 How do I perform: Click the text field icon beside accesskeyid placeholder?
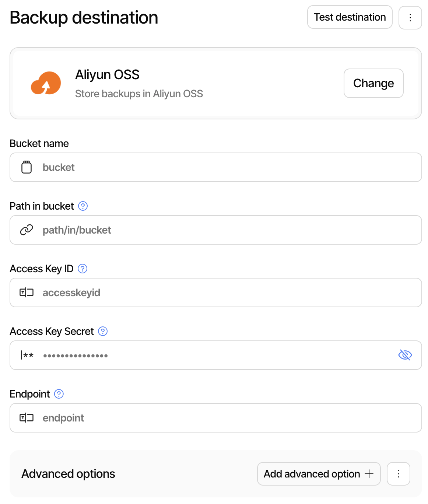click(26, 292)
